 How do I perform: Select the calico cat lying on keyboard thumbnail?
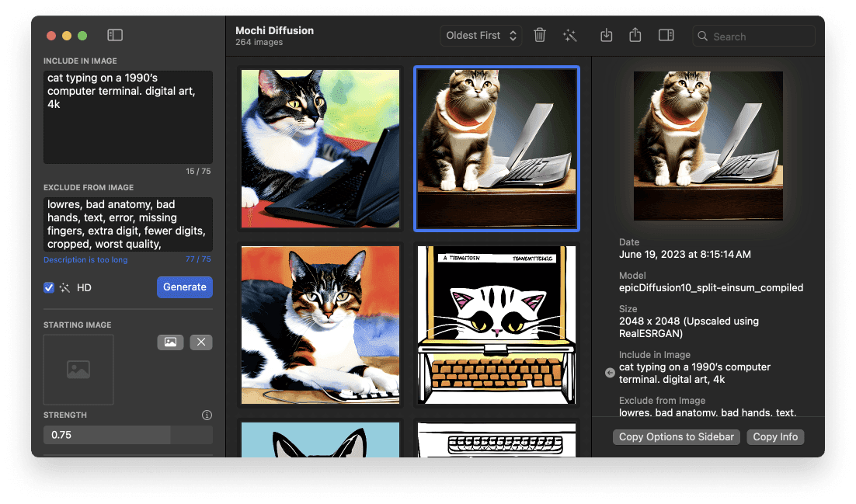(321, 325)
